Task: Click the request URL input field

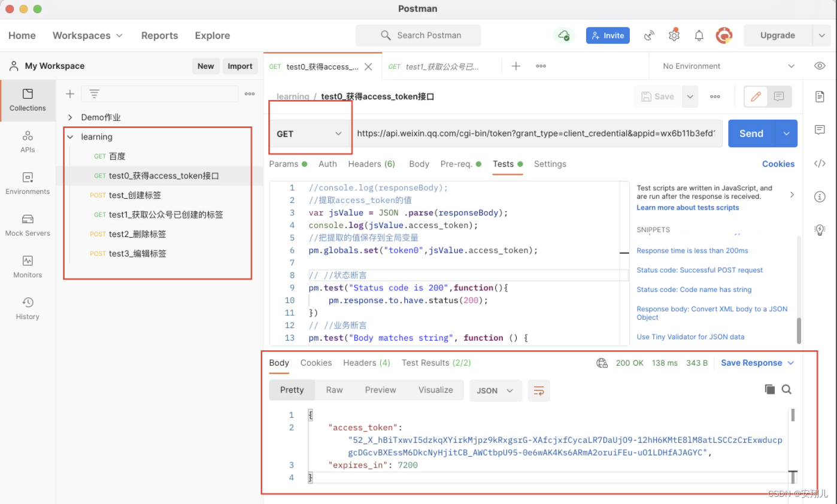Action: (x=537, y=133)
